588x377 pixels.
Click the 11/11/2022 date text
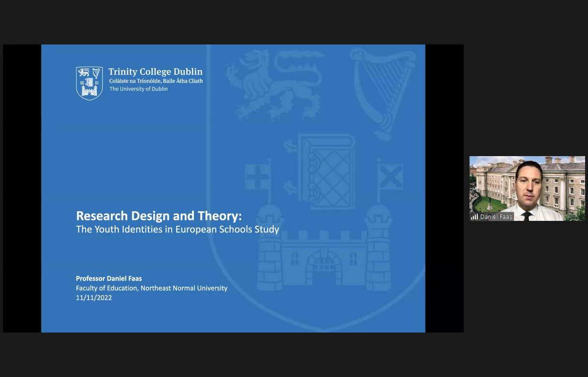(94, 298)
